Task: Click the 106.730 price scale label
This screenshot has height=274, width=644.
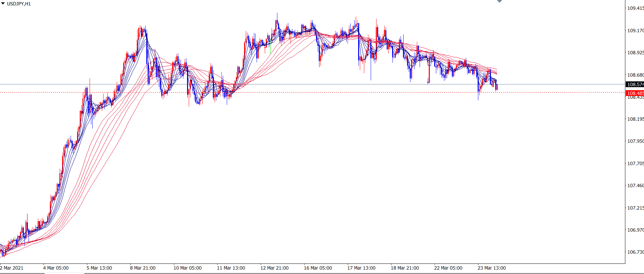Action: coord(635,252)
